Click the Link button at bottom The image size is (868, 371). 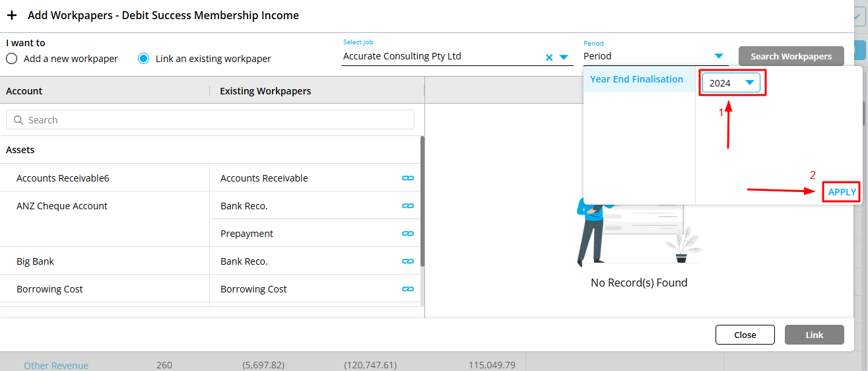tap(814, 335)
